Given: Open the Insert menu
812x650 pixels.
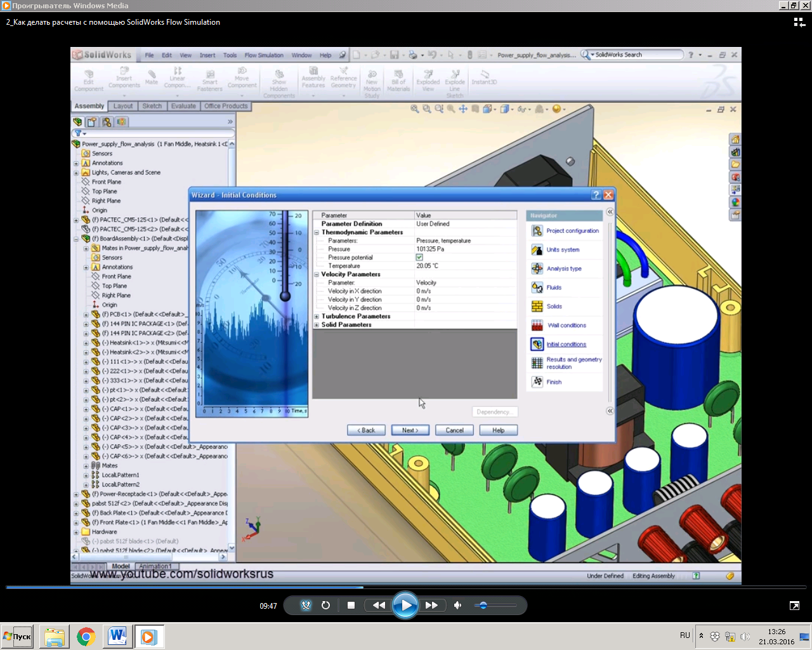Looking at the screenshot, I should [207, 55].
